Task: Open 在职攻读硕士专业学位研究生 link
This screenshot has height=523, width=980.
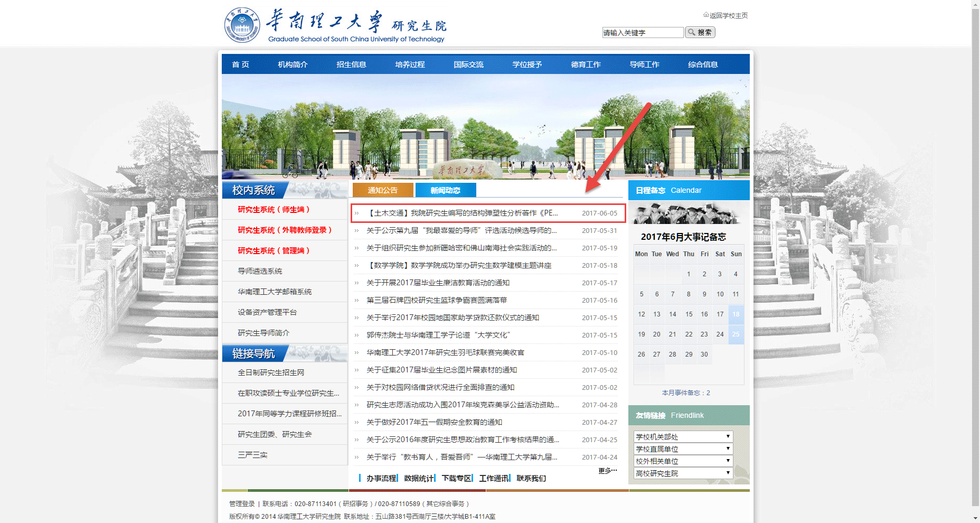Action: click(288, 393)
